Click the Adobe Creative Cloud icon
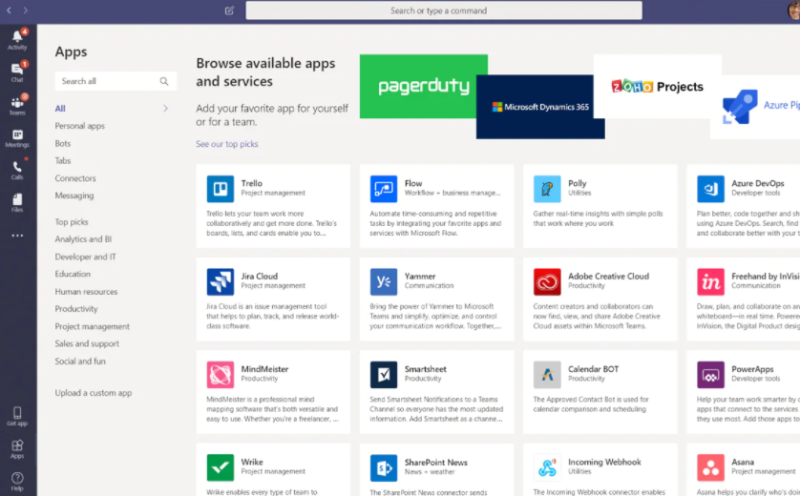800x496 pixels. pos(547,282)
